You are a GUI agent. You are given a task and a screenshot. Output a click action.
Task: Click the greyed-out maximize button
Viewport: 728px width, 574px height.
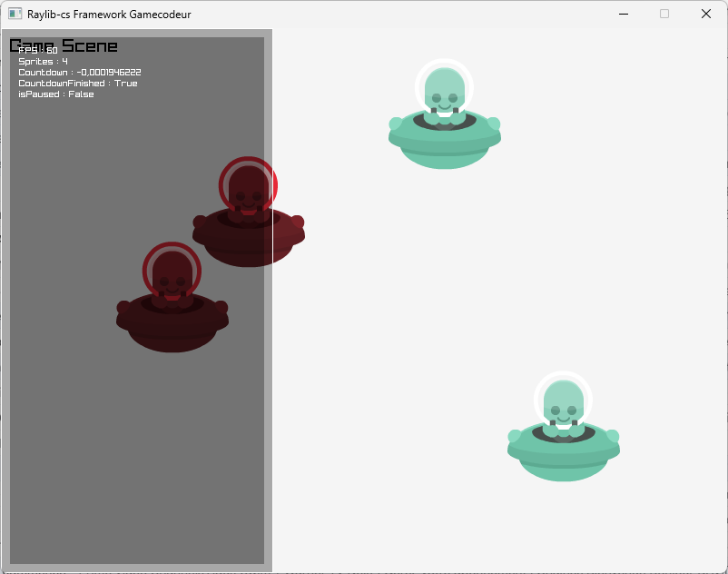[x=664, y=15]
